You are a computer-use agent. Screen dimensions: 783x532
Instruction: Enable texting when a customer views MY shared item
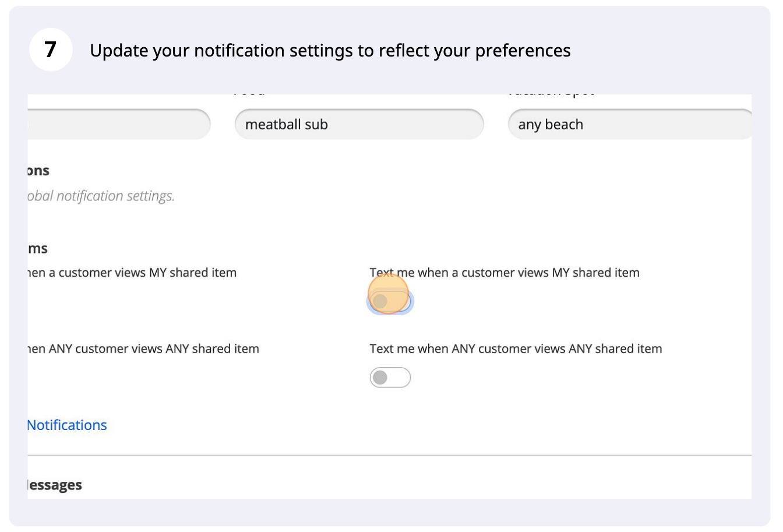[x=389, y=300]
